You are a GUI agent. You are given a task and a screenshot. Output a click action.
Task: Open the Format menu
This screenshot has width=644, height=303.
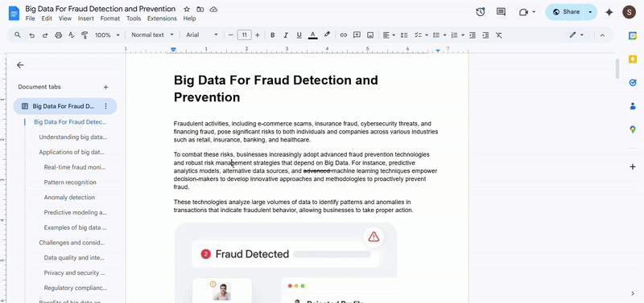pyautogui.click(x=110, y=18)
